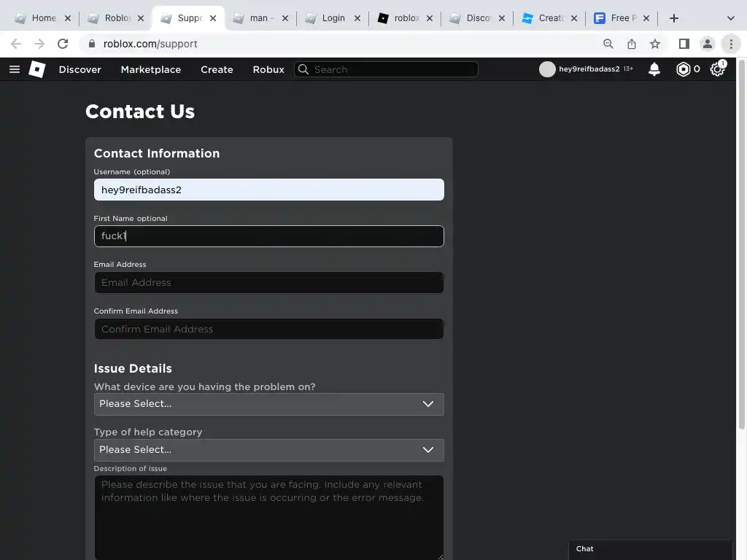Click the browser address bar URL

click(150, 44)
